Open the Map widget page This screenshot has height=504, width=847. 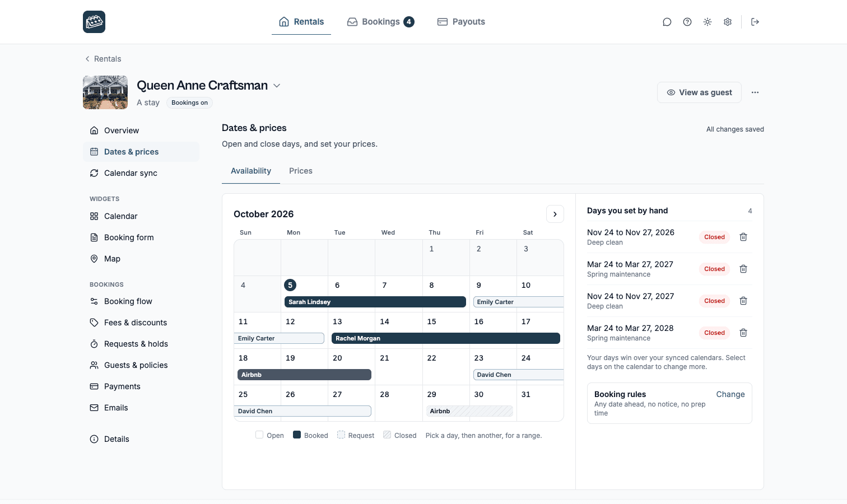[141, 259]
